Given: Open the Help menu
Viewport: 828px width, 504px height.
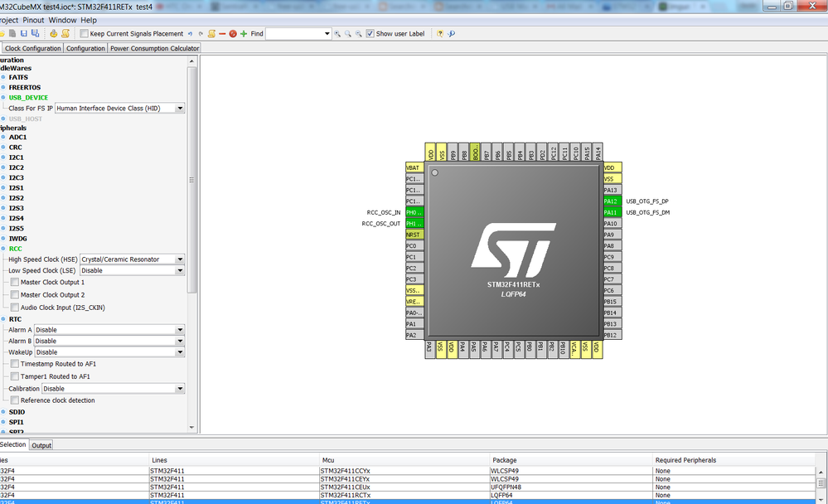Looking at the screenshot, I should 89,20.
